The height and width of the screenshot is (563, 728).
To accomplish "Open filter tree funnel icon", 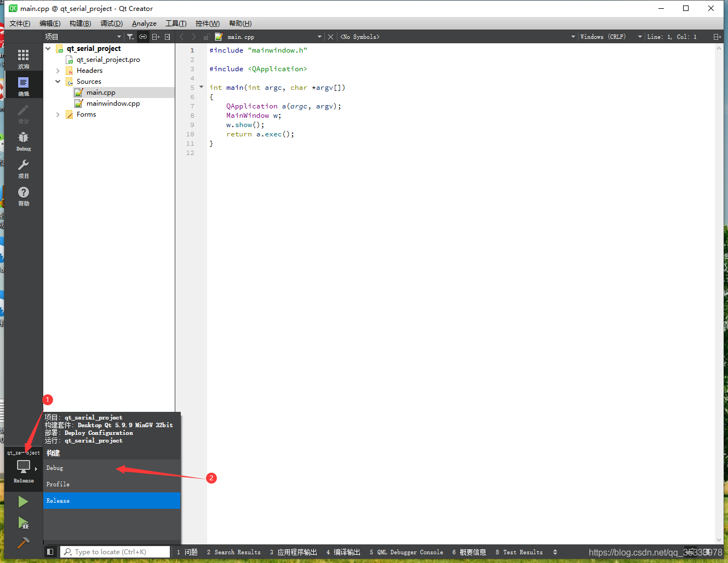I will point(130,37).
